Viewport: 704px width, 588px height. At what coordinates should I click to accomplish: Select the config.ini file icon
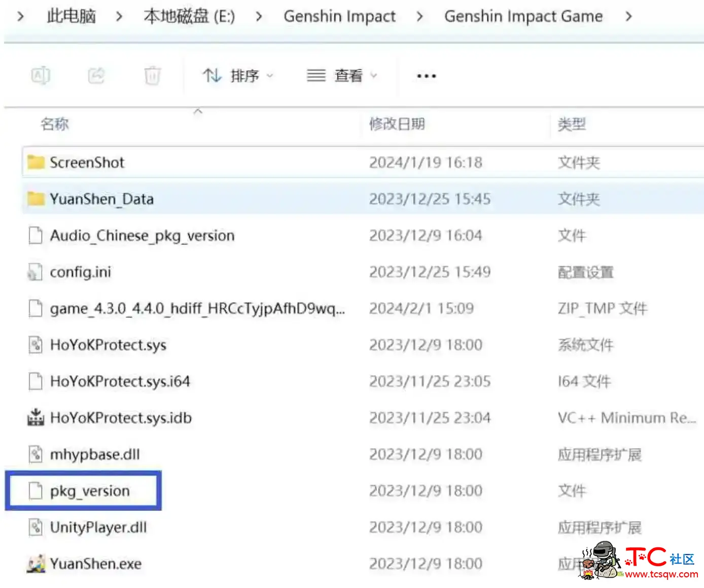pyautogui.click(x=34, y=272)
